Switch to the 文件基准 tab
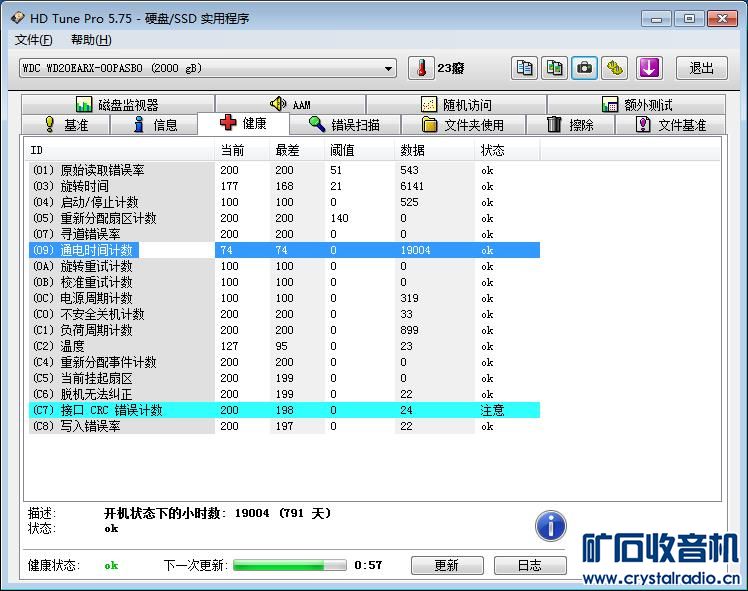 coord(671,125)
